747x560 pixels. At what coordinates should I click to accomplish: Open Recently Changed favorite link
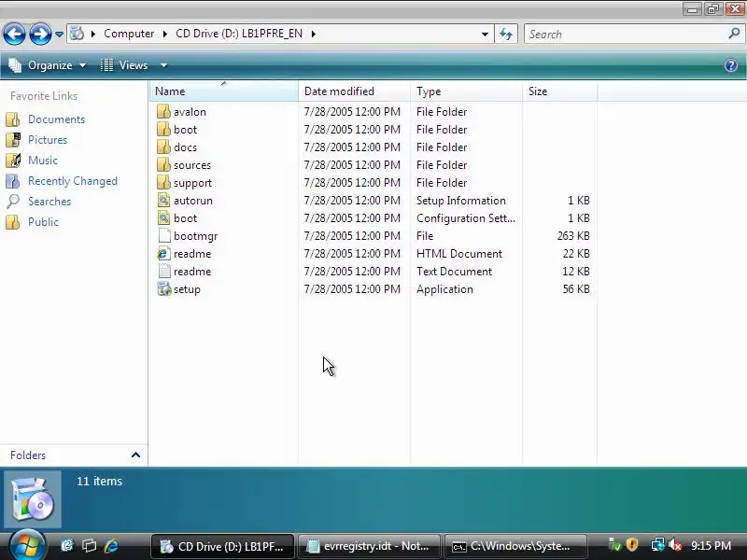coord(73,181)
